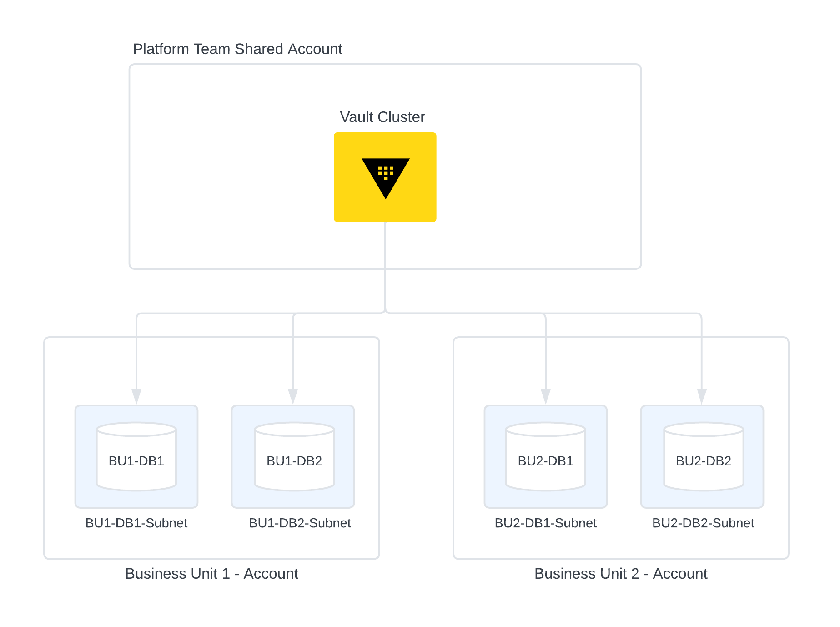This screenshot has height=627, width=840.
Task: Select the BU2-DB2 database cylinder icon
Action: [703, 457]
